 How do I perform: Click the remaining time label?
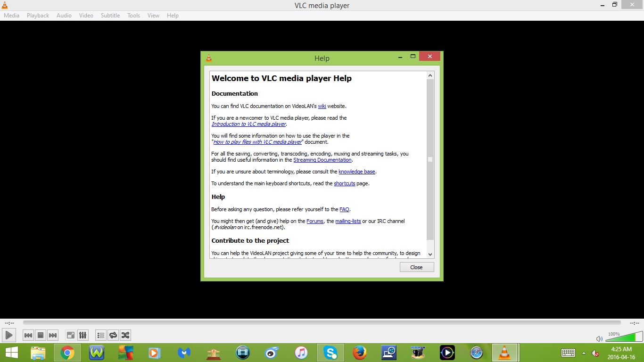click(635, 323)
